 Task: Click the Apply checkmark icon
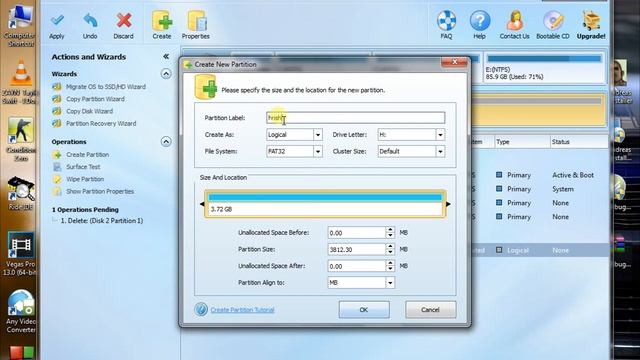tap(57, 21)
